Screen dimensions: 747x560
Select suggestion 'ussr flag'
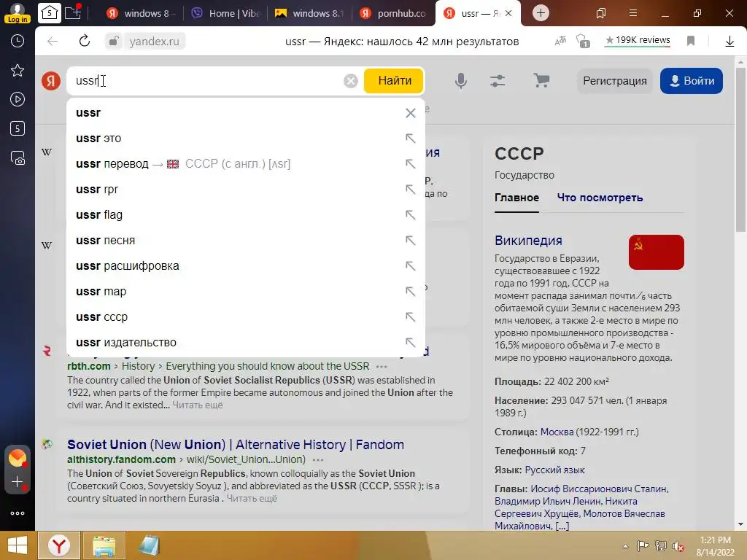245,215
